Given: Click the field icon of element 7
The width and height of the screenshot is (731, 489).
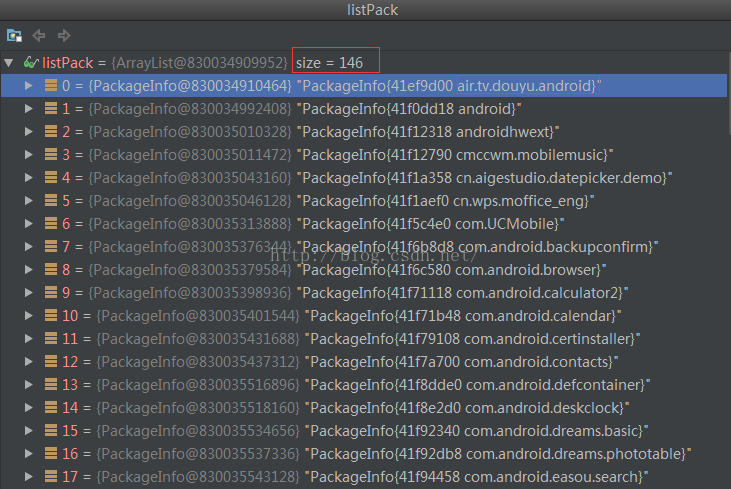Looking at the screenshot, I should pyautogui.click(x=51, y=246).
